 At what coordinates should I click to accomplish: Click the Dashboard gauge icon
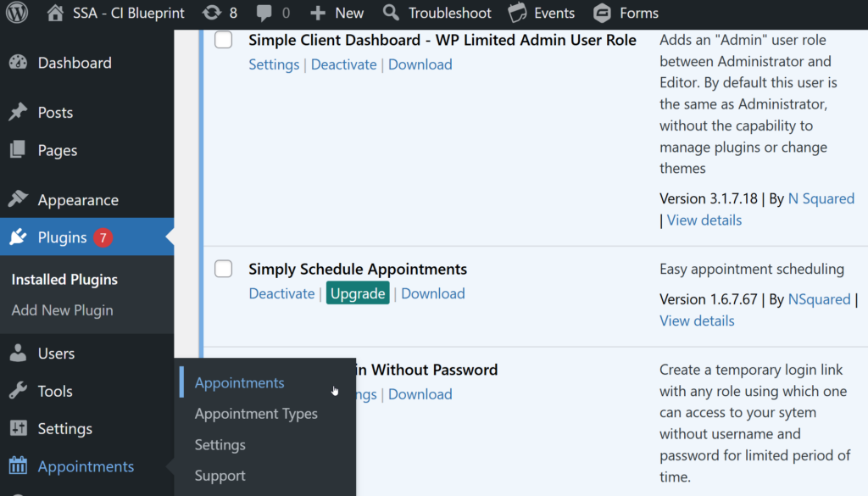coord(18,63)
